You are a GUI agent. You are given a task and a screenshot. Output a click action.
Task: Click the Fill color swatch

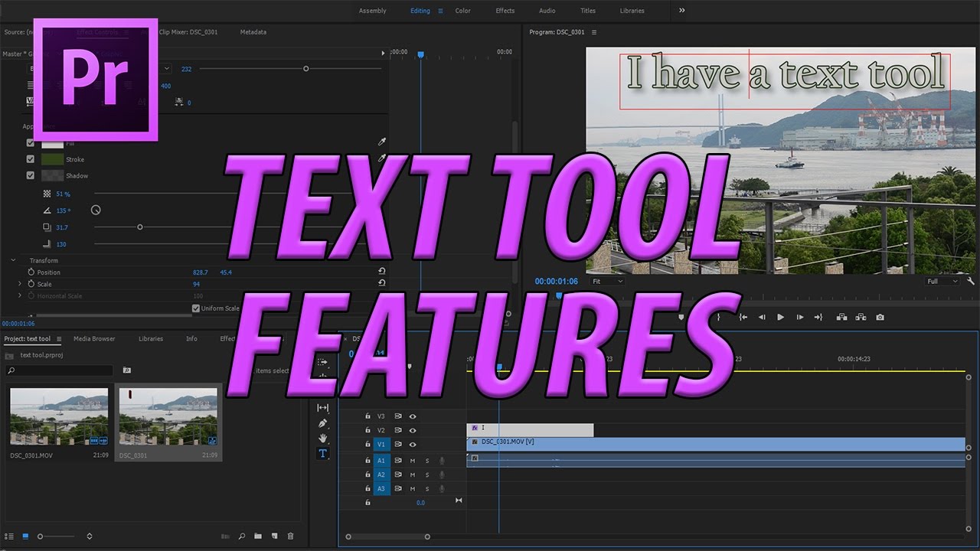pos(52,142)
